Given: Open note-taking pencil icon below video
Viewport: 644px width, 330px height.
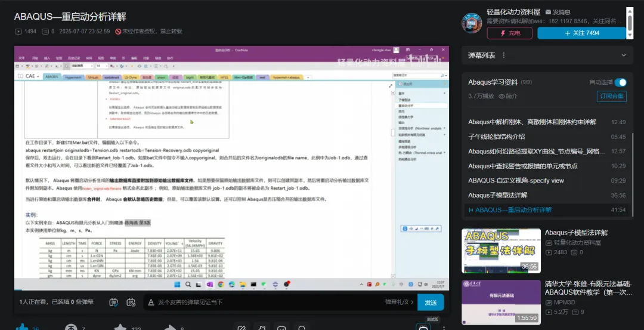Looking at the screenshot, I should (242, 328).
